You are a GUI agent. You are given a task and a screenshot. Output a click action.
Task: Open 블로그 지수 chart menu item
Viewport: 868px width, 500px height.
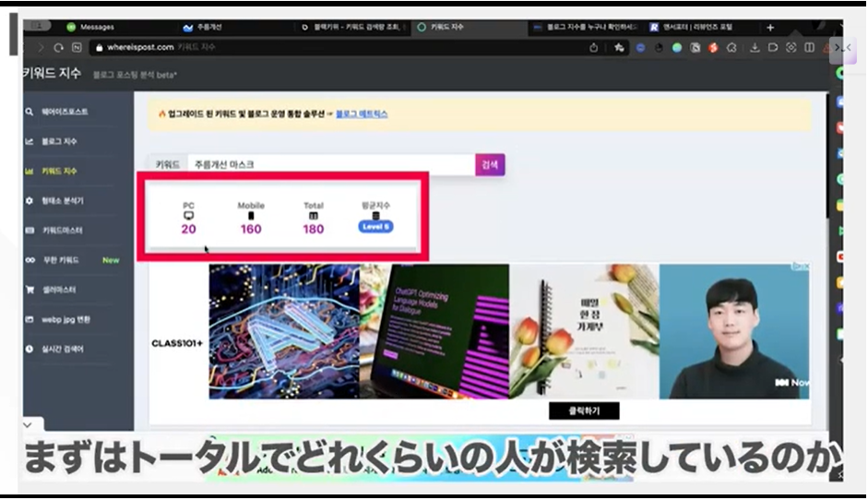tap(58, 141)
